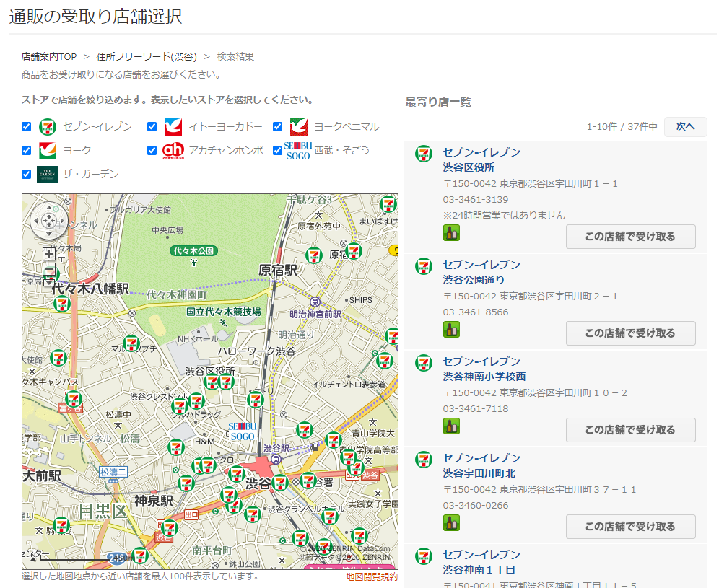Click the 検索結果 breadcrumb text

click(x=235, y=57)
